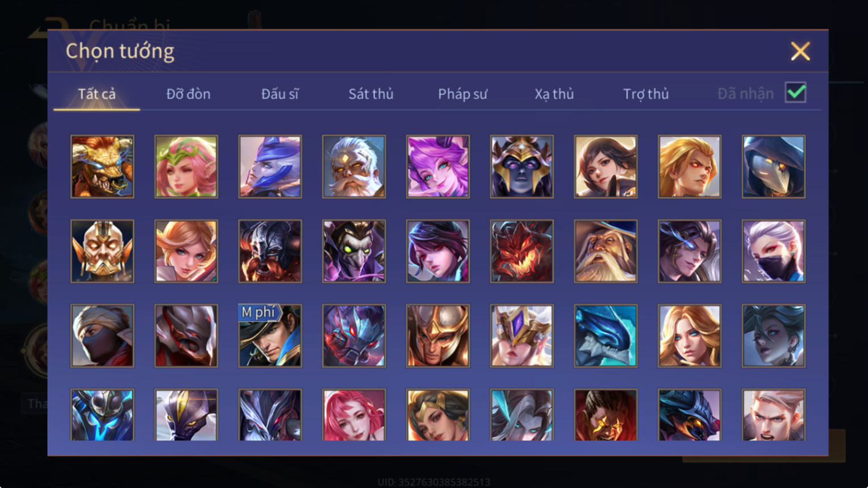
Task: Select the lion beast hero portrait
Action: (102, 166)
